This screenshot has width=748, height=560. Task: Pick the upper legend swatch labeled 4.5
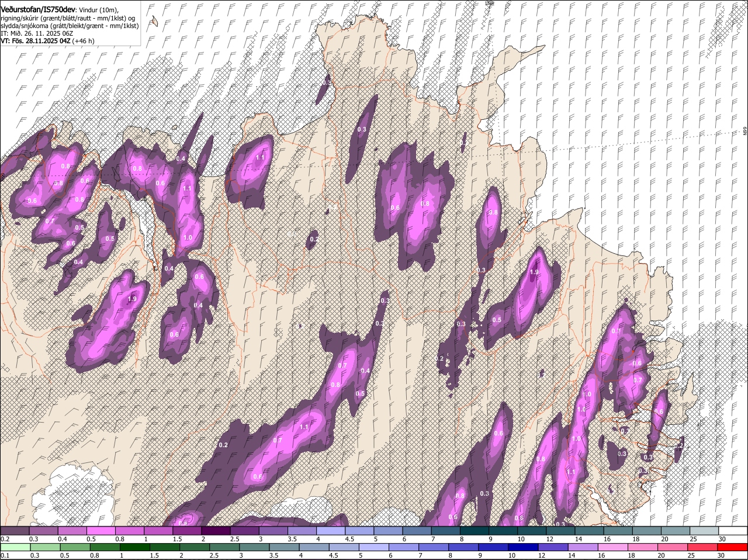(x=359, y=530)
